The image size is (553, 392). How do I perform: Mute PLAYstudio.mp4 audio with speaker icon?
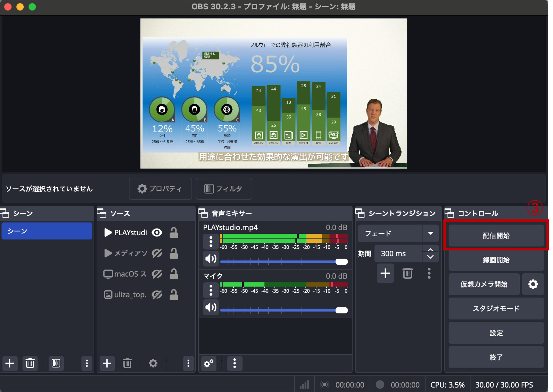pos(211,259)
